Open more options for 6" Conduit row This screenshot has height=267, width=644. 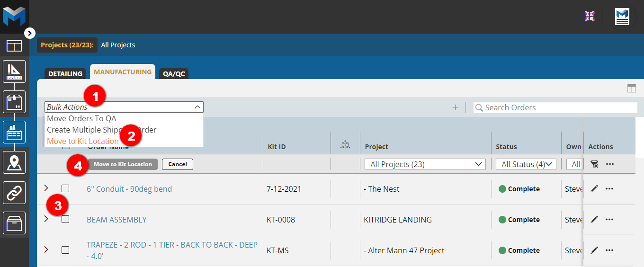[609, 189]
